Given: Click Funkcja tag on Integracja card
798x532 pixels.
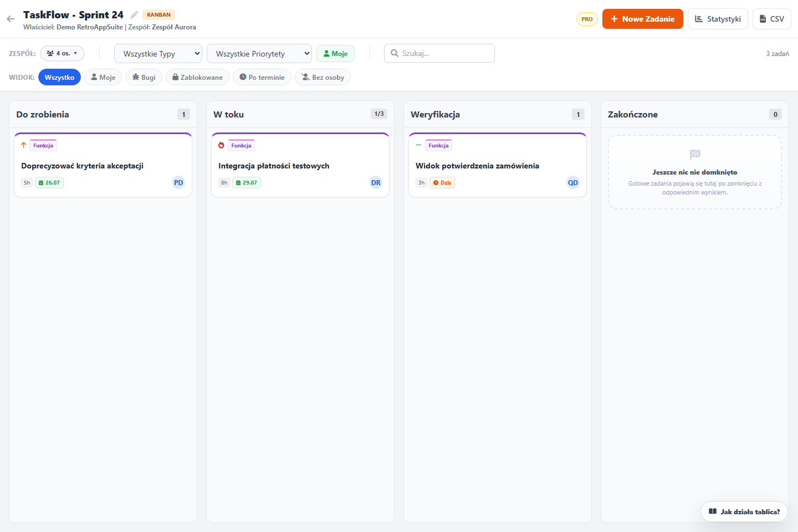Looking at the screenshot, I should pyautogui.click(x=241, y=145).
